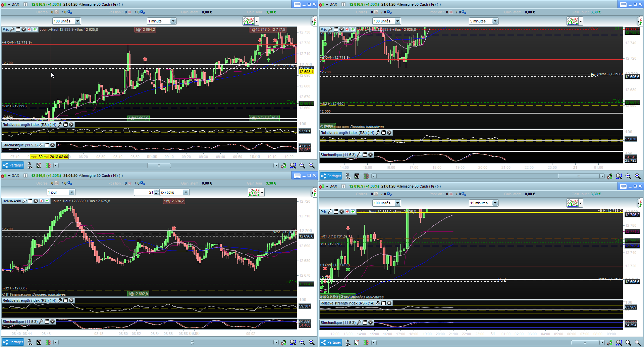The image size is (644, 347).
Task: Click the horizontal scrollbar thumb under 1 minute chart
Action: (159, 165)
